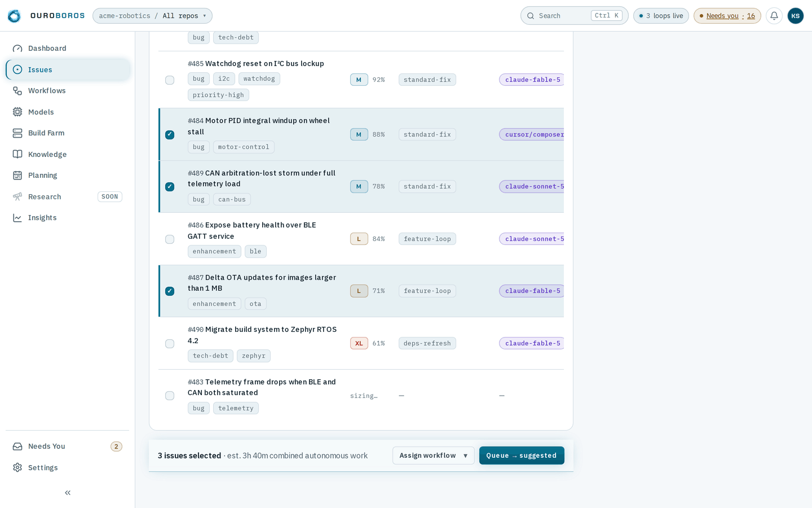Click deps-refresh workflow chip on #490
This screenshot has width=812, height=508.
(x=427, y=343)
